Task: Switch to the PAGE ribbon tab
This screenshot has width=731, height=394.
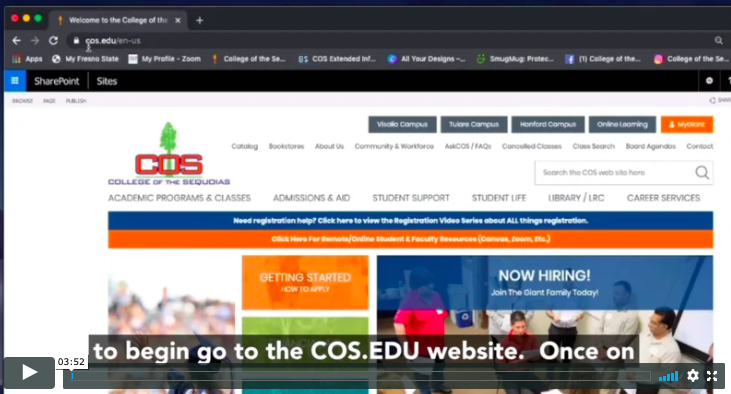Action: tap(49, 101)
